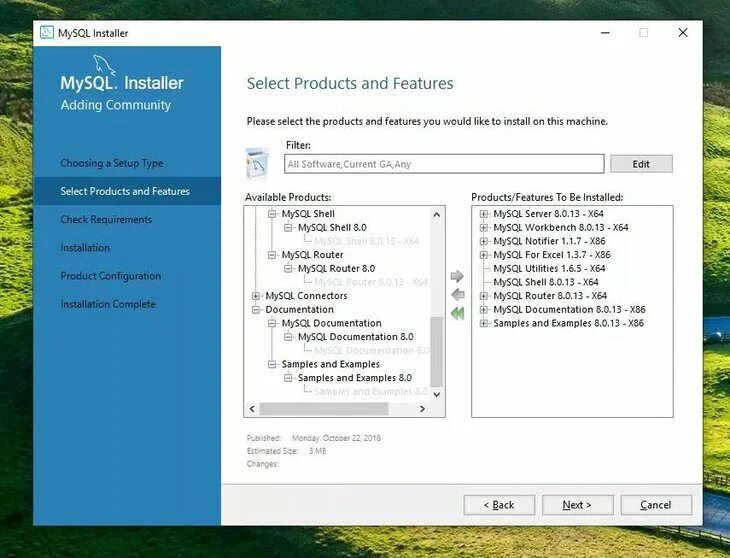Click the Edit filter button
This screenshot has height=558, width=730.
(x=641, y=164)
